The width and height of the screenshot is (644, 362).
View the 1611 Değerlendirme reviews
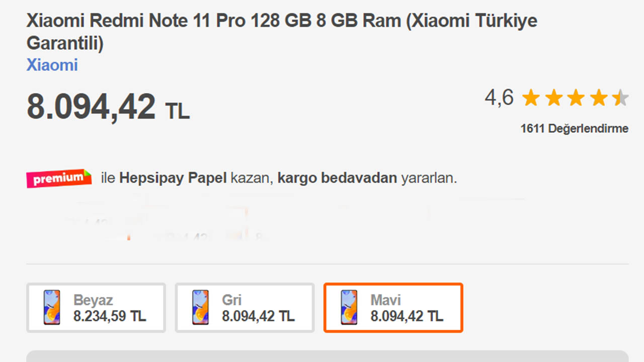[575, 129]
